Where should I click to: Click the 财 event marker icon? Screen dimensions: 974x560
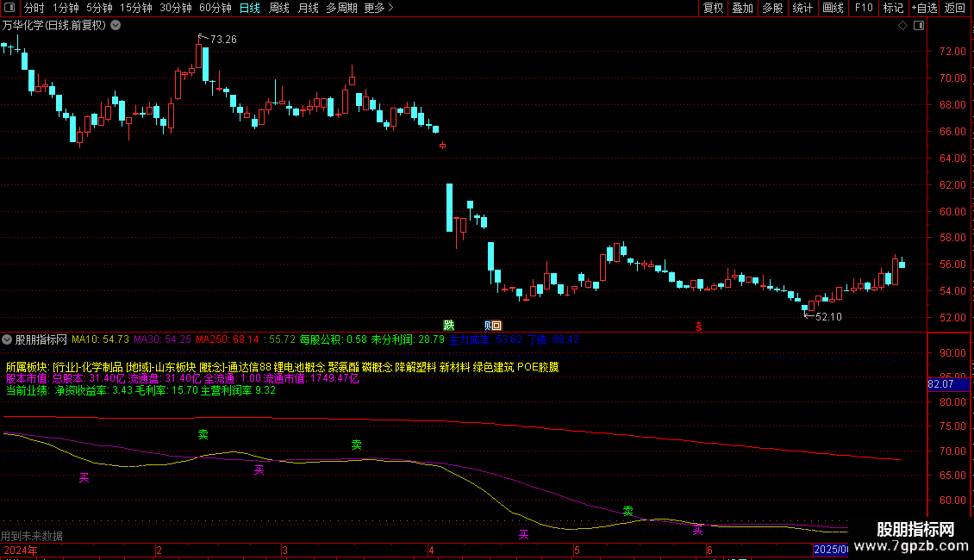point(488,326)
